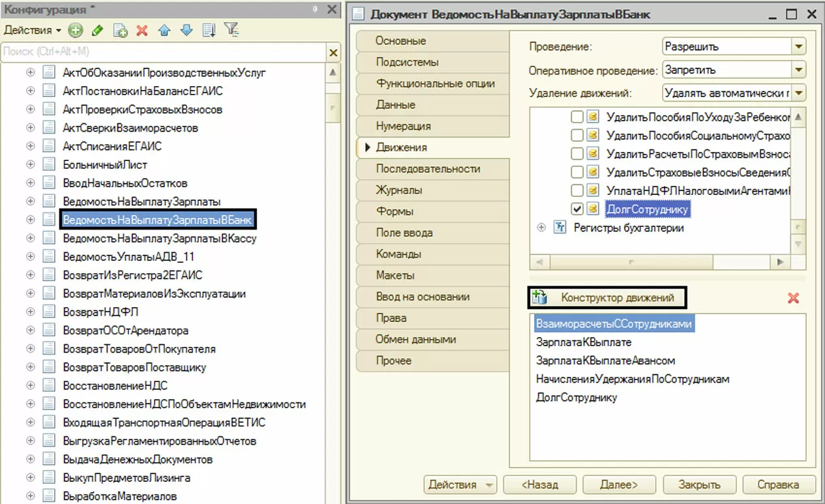Click the Закрыть button
Screen dimensions: 825x504
coord(699,485)
